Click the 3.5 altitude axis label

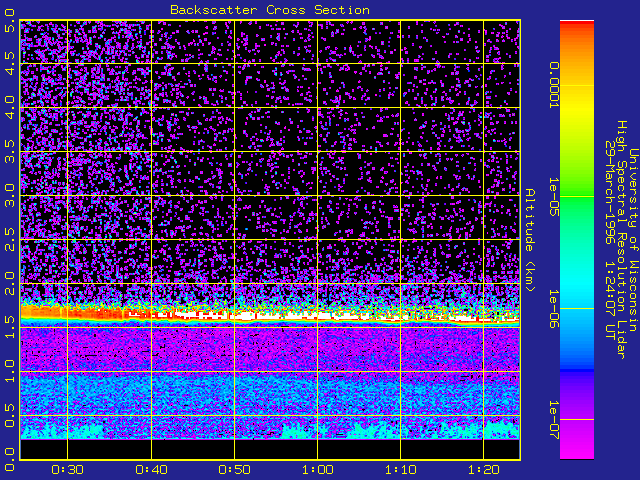click(x=9, y=151)
